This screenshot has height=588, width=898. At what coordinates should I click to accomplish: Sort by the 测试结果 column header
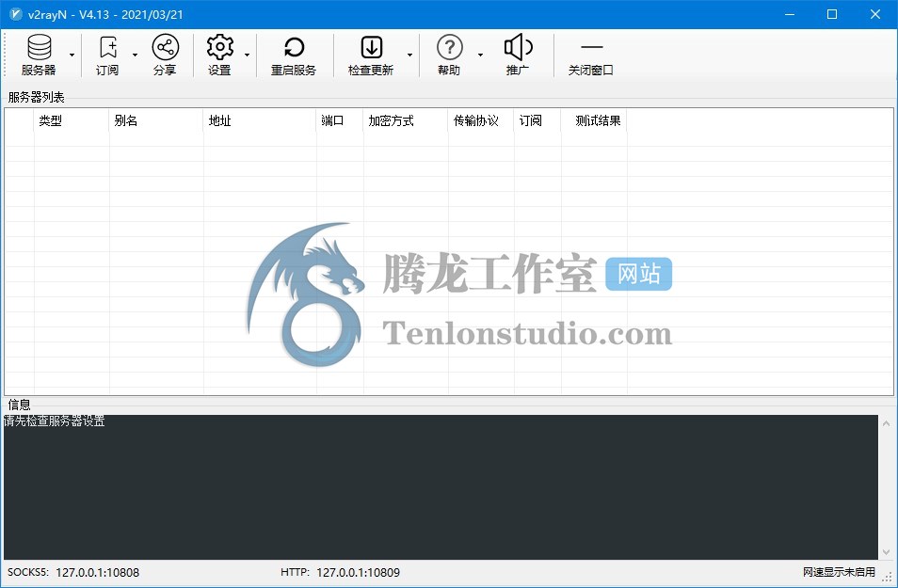595,120
